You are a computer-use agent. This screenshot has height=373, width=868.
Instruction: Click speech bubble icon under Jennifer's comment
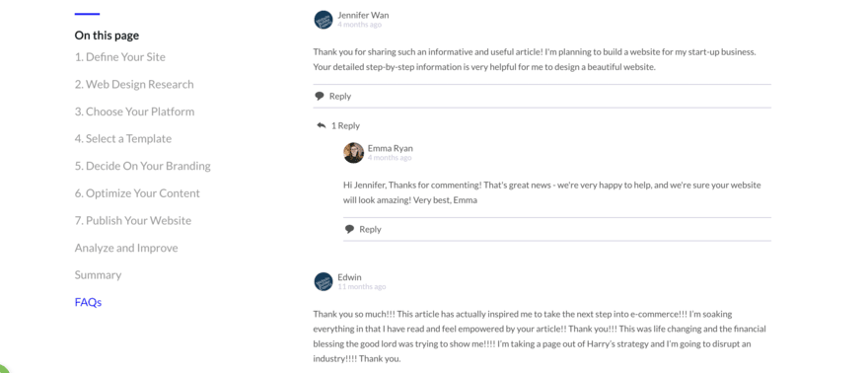(x=320, y=96)
